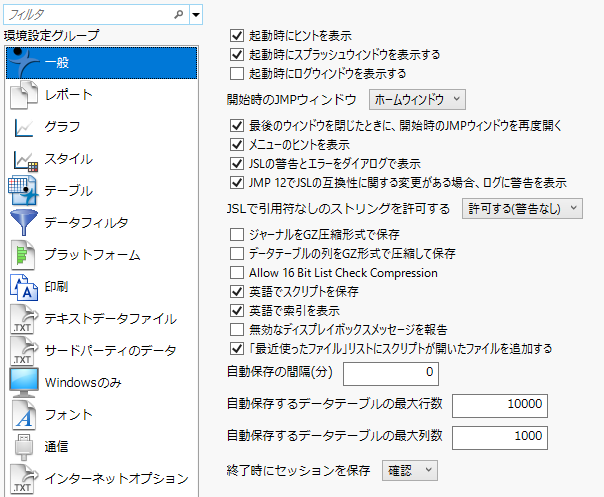Open the テキストデータファイル TXT icon
This screenshot has width=604, height=497.
(x=24, y=319)
